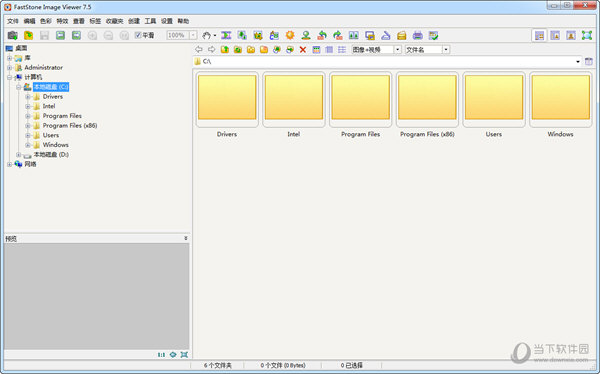The width and height of the screenshot is (600, 374).
Task: Open hand tool dropdown arrow
Action: point(215,36)
